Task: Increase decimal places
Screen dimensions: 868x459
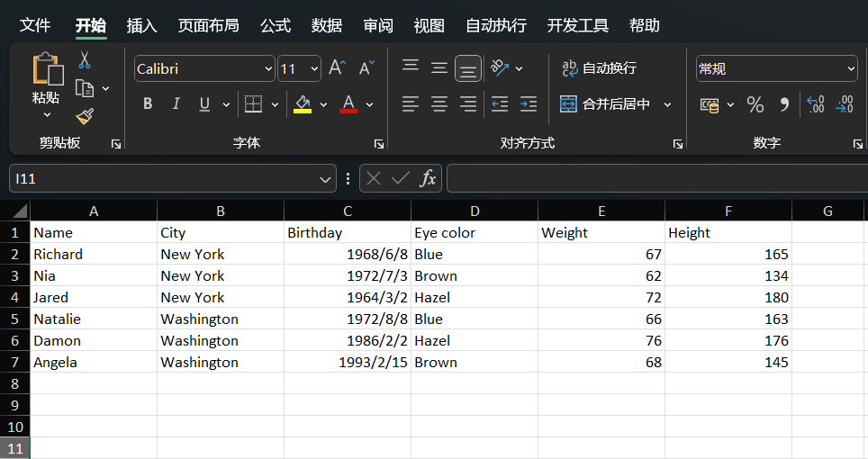Action: (x=816, y=104)
